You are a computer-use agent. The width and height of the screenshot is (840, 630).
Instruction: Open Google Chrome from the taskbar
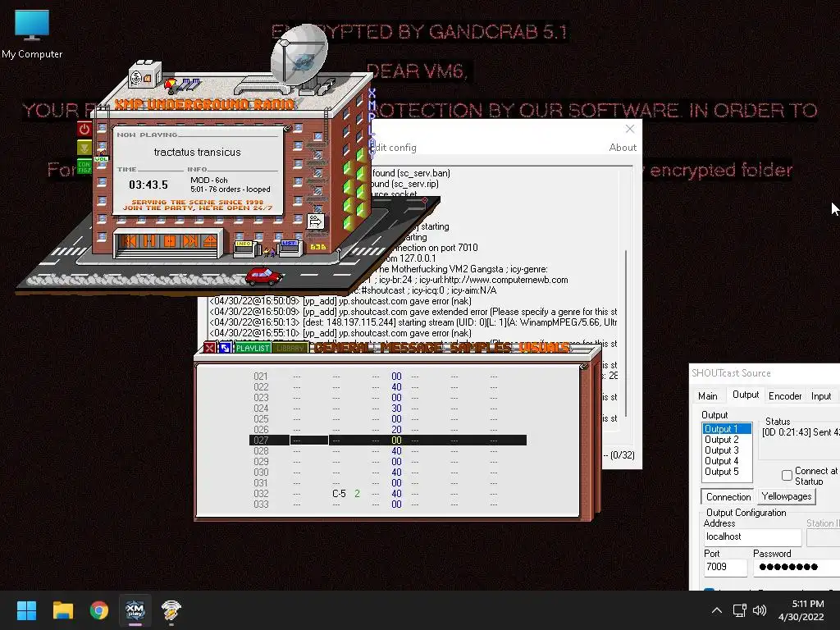[99, 610]
